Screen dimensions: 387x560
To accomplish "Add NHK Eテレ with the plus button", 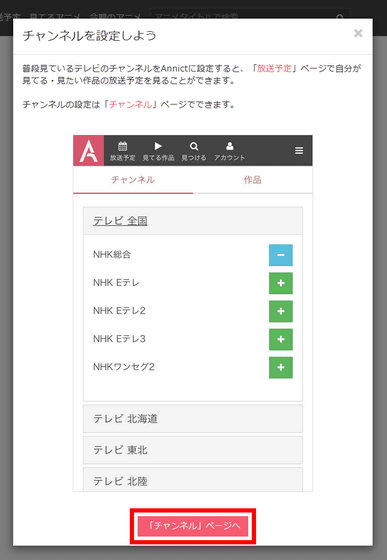I will click(281, 283).
